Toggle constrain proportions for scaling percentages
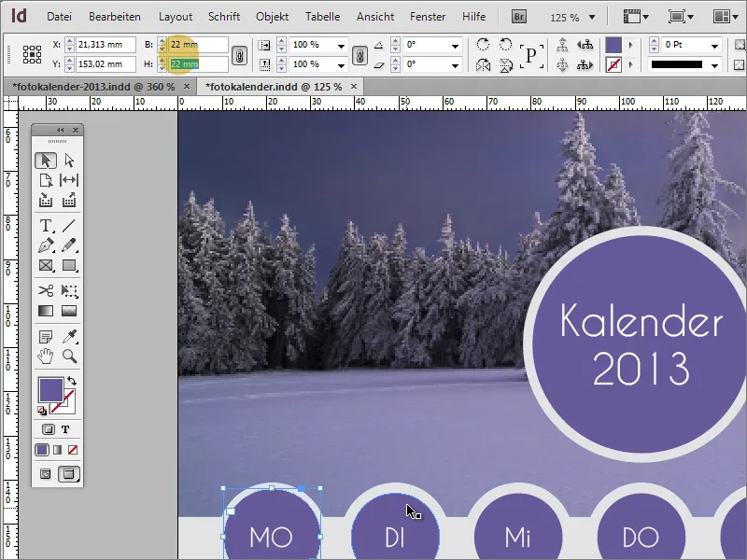Image resolution: width=747 pixels, height=560 pixels. (359, 56)
